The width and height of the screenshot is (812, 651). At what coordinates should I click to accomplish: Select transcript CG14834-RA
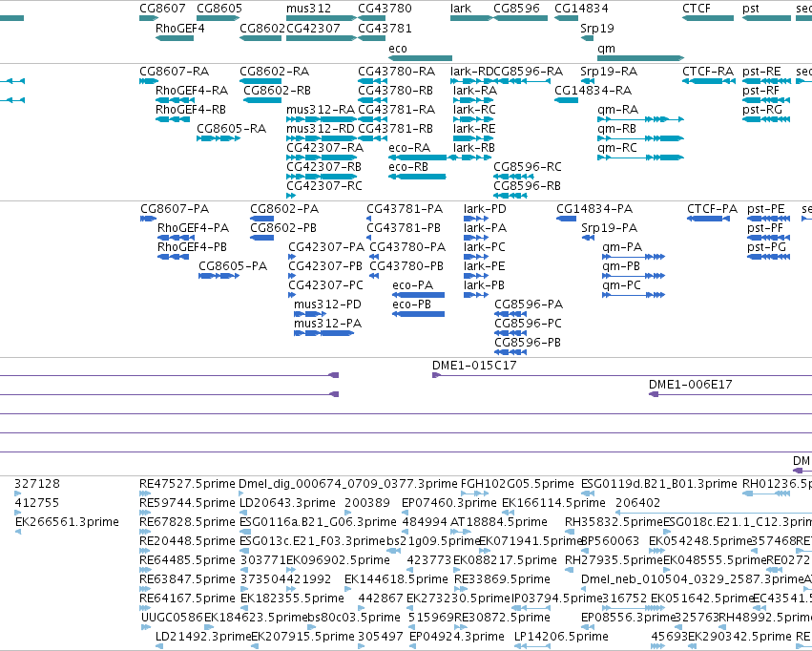[593, 91]
